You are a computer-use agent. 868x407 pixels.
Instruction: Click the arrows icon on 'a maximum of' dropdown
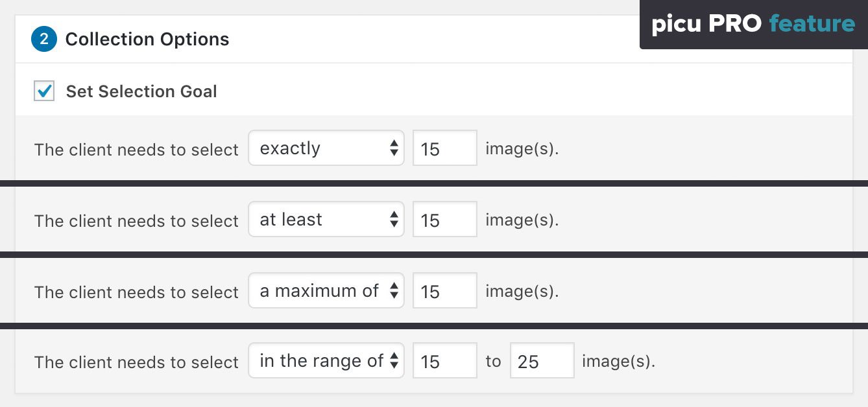(x=394, y=291)
